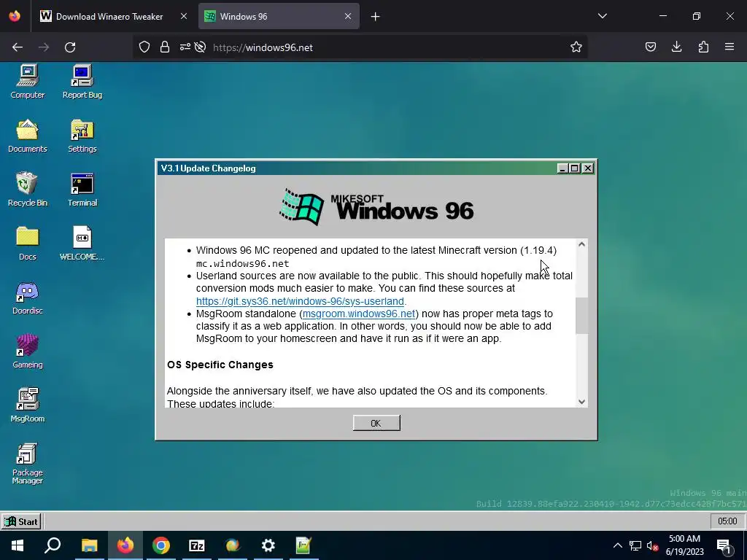Image resolution: width=747 pixels, height=560 pixels.
Task: Open File Explorer from taskbar
Action: pos(89,545)
